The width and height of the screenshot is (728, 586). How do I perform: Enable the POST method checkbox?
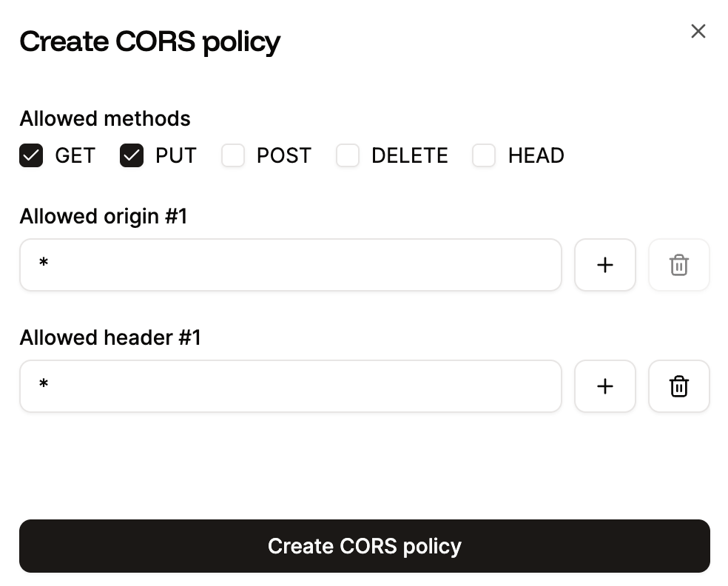pos(233,155)
